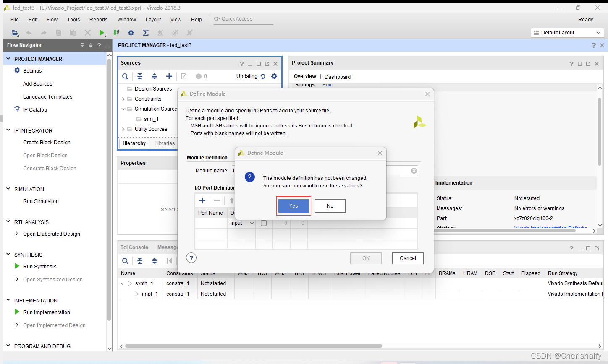Open the Reports menu
This screenshot has height=364, width=608.
(x=99, y=20)
